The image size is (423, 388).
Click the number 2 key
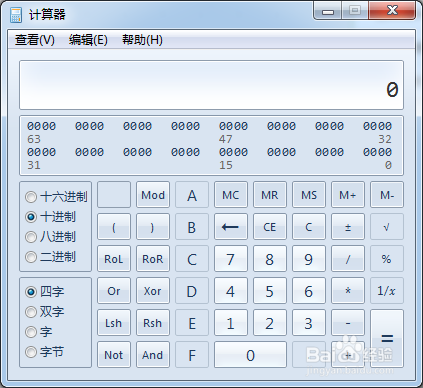point(270,323)
